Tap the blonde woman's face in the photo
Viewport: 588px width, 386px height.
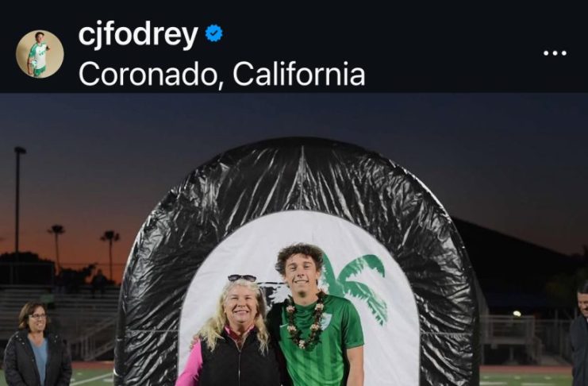pyautogui.click(x=240, y=306)
